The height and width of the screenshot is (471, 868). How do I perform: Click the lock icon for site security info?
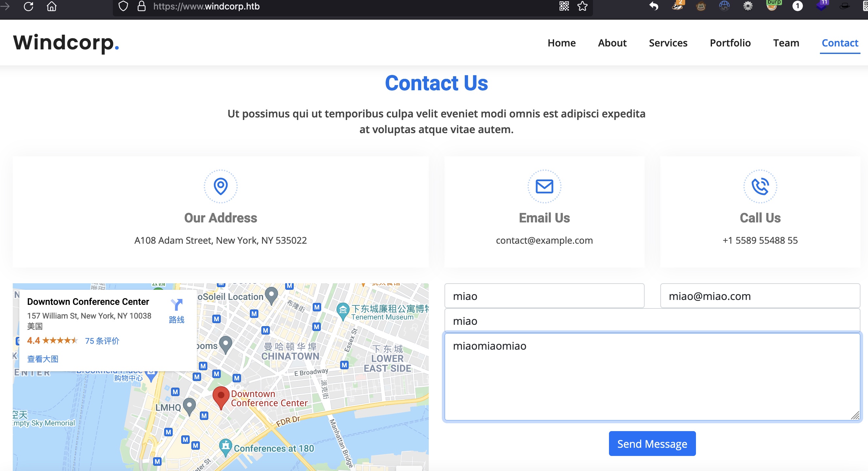tap(142, 7)
